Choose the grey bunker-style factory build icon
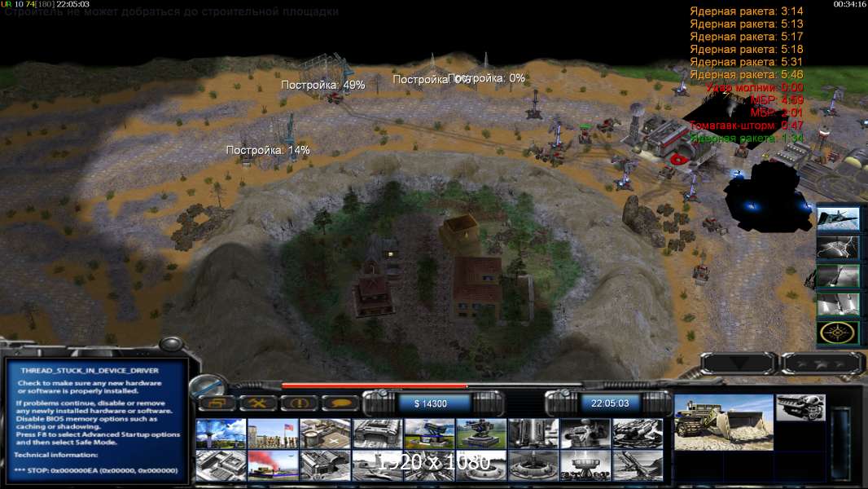This screenshot has width=868, height=489. click(x=377, y=433)
